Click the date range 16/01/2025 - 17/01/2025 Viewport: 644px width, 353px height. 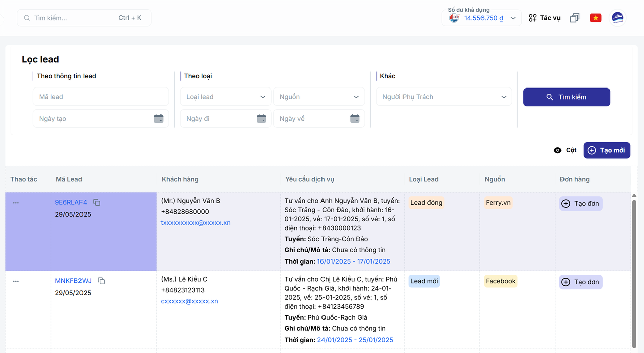(354, 262)
